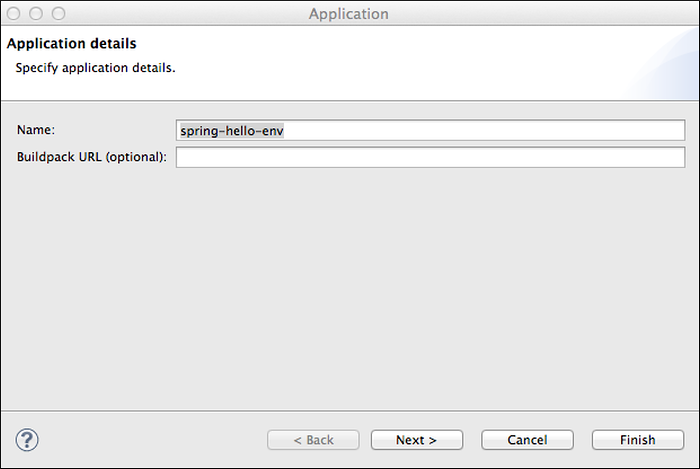Image resolution: width=700 pixels, height=469 pixels.
Task: Focus the Name input field
Action: (x=430, y=131)
